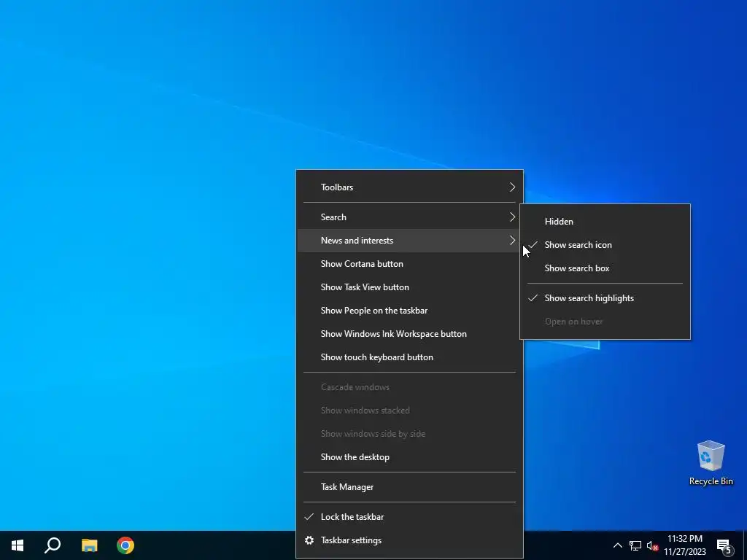Open File Explorer from the taskbar
This screenshot has height=560, width=747.
pos(89,545)
